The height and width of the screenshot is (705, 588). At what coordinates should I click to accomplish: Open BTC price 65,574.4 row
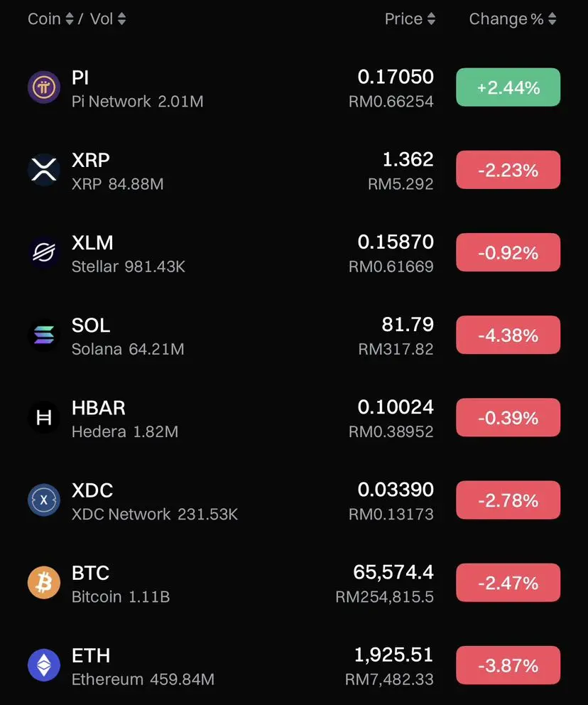(x=294, y=583)
